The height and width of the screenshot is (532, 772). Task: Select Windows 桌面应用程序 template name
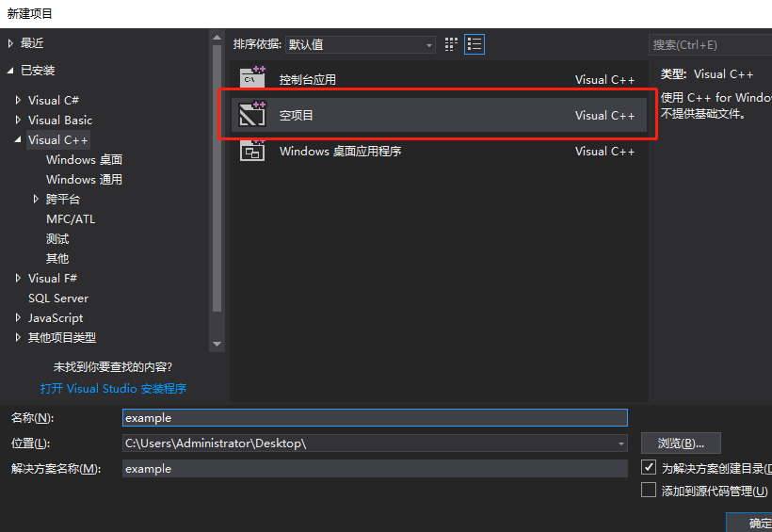tap(340, 152)
